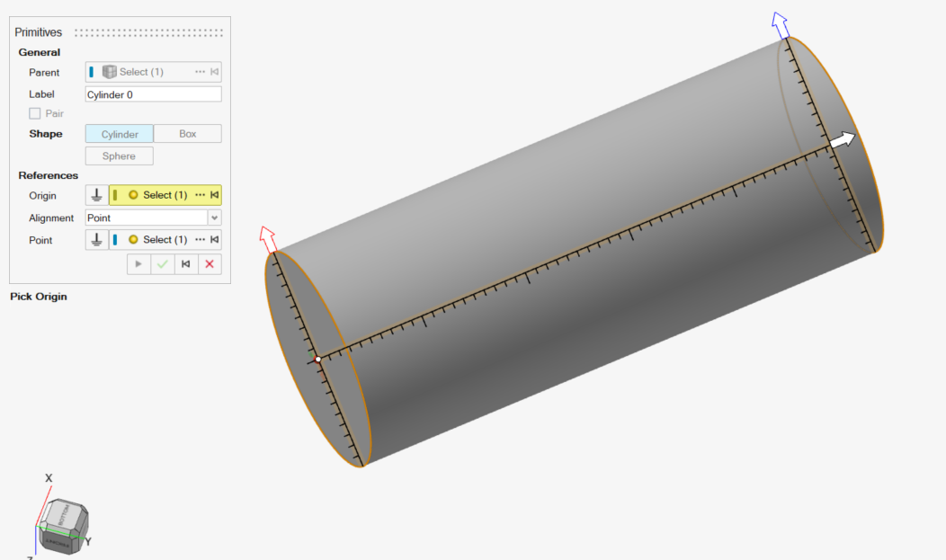Viewport: 946px width, 560px height.
Task: Open the Origin selector ellipsis options
Action: (x=200, y=195)
